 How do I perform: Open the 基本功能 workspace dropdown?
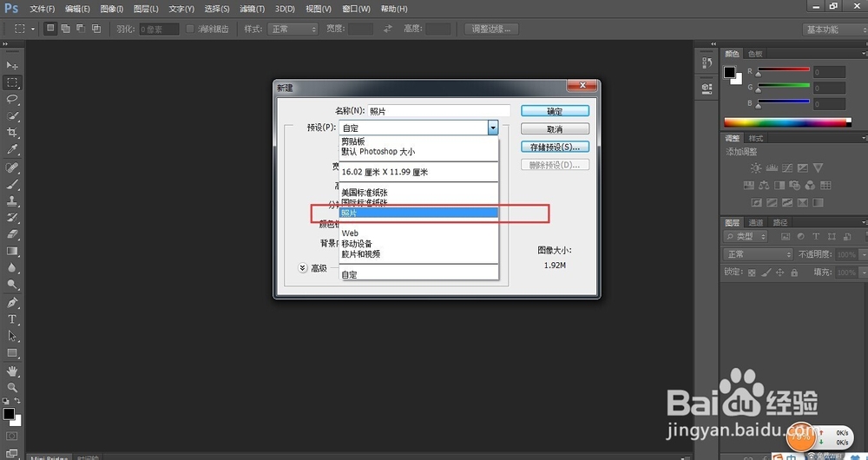(x=834, y=30)
